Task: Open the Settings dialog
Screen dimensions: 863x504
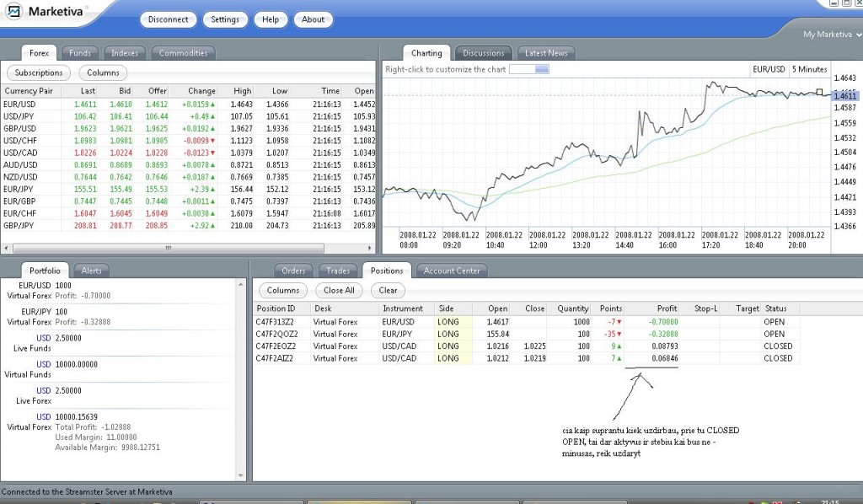Action: pos(225,19)
